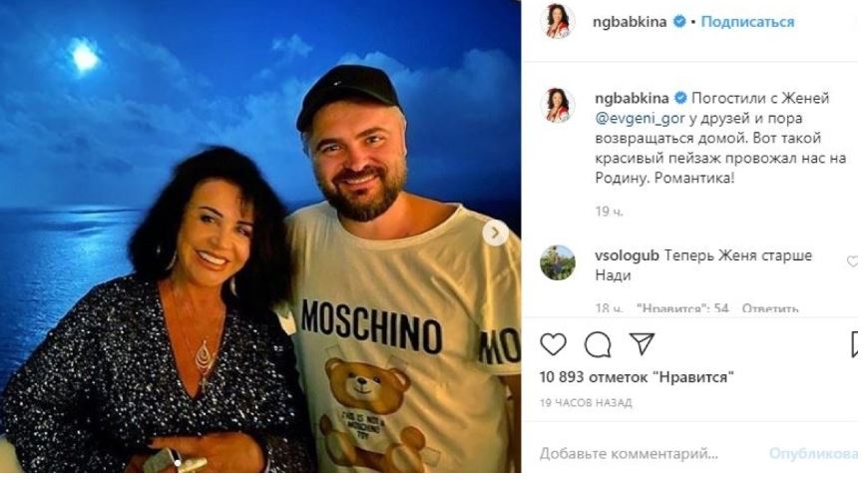
Task: Go to next photo with carousel arrow
Action: [495, 234]
